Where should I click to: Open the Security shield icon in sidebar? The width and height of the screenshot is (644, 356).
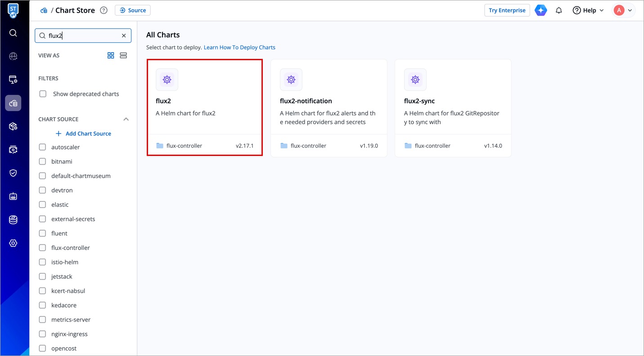pos(13,173)
